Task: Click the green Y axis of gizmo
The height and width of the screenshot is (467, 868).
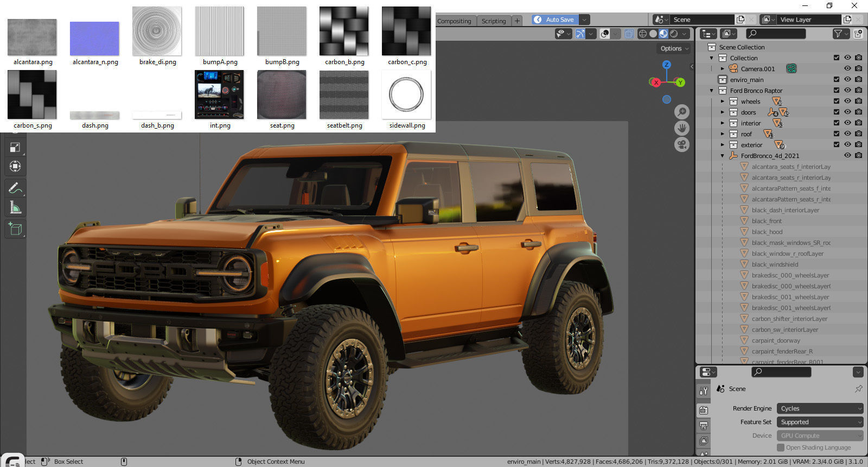Action: [680, 83]
